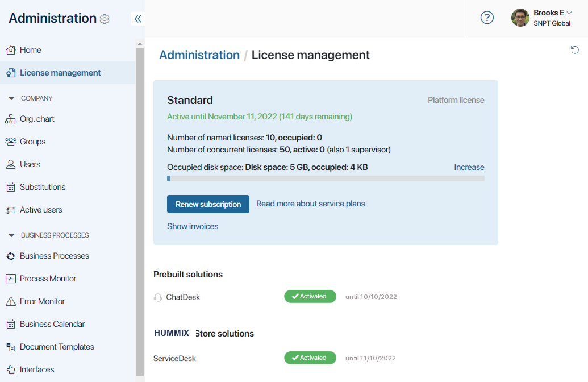Click the ChatDesk Activated badge
This screenshot has width=588, height=382.
point(310,296)
